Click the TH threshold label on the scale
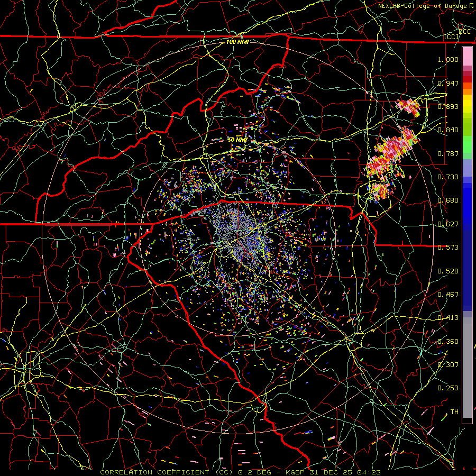Screen dimensions: 476x476 [x=454, y=411]
